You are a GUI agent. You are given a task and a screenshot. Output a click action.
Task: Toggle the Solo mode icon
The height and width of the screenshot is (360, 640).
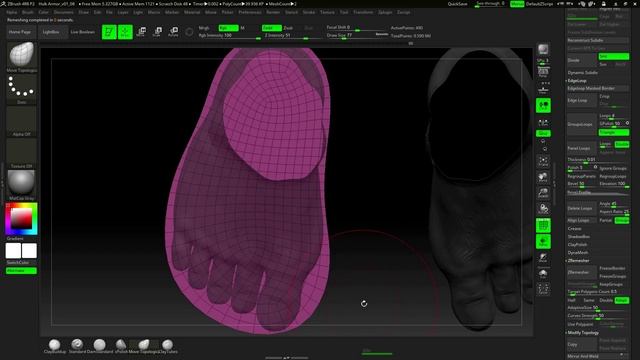click(x=543, y=273)
